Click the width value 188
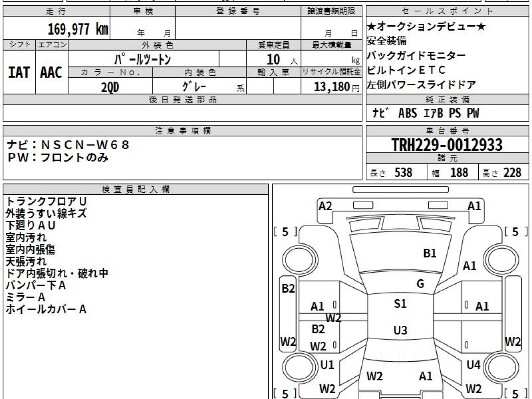 pyautogui.click(x=459, y=172)
